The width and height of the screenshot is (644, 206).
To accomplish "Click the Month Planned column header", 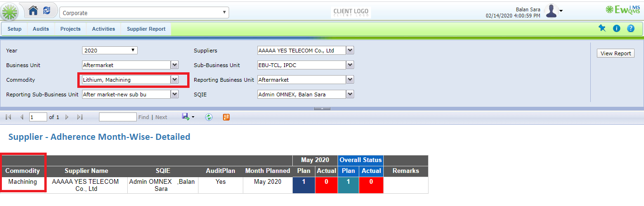I will 268,171.
